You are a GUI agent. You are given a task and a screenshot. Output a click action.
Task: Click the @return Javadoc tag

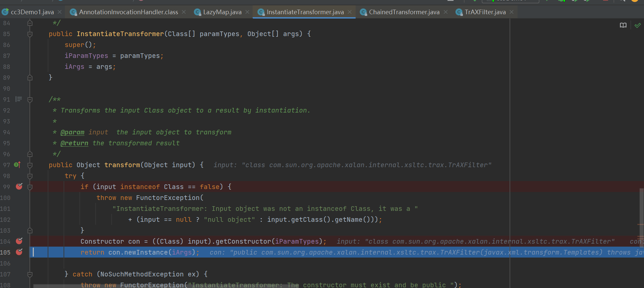coord(74,143)
